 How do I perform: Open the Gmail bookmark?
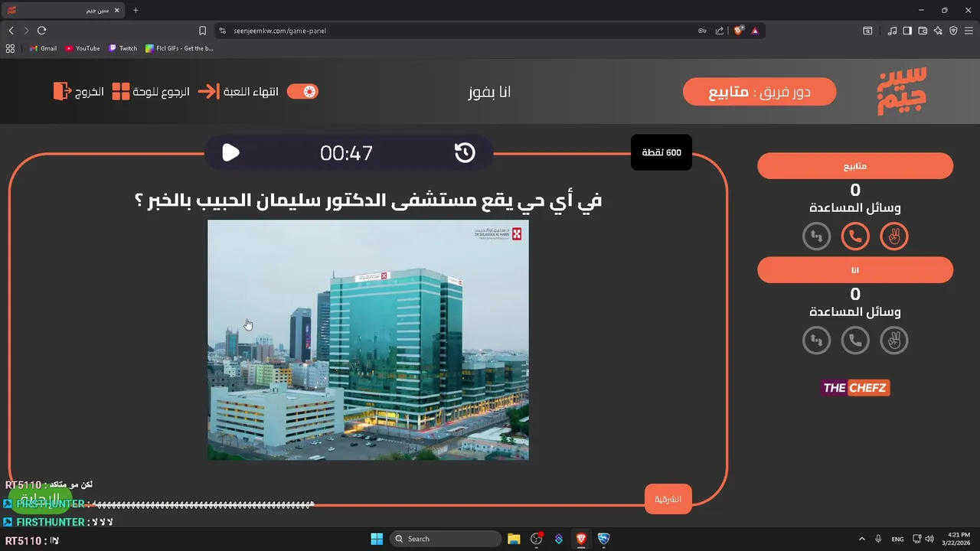43,48
